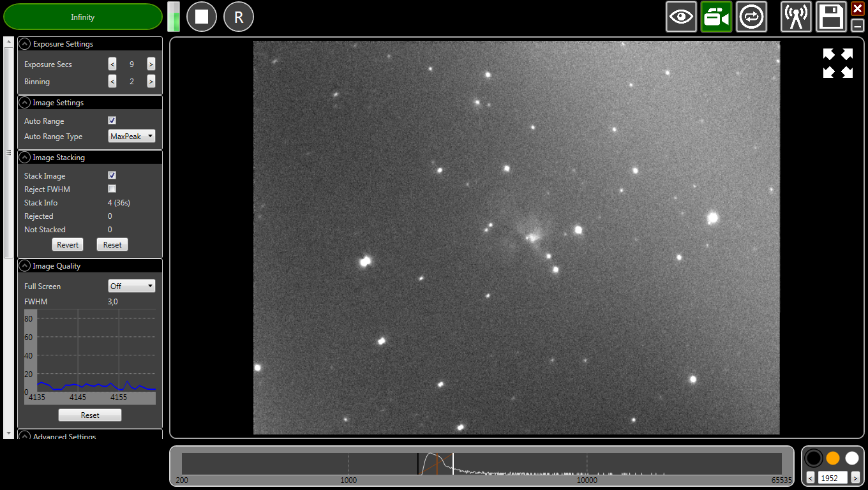Expand image to full screen with arrows icon

point(837,63)
